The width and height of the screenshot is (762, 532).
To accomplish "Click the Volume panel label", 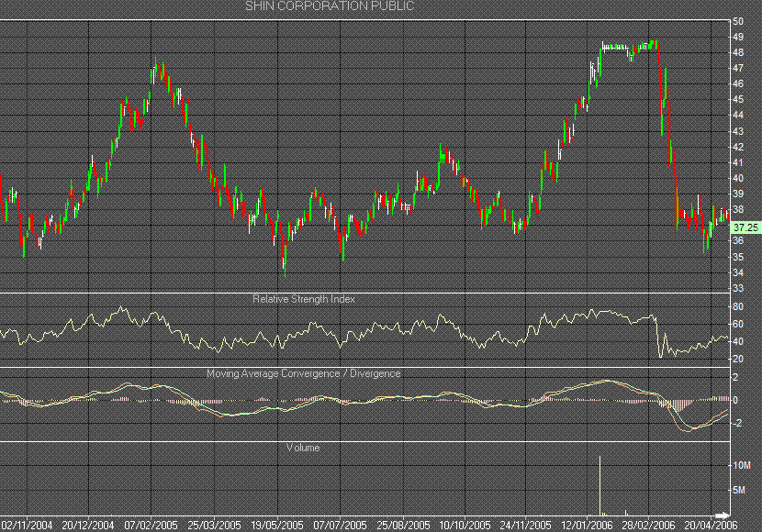I will (303, 448).
